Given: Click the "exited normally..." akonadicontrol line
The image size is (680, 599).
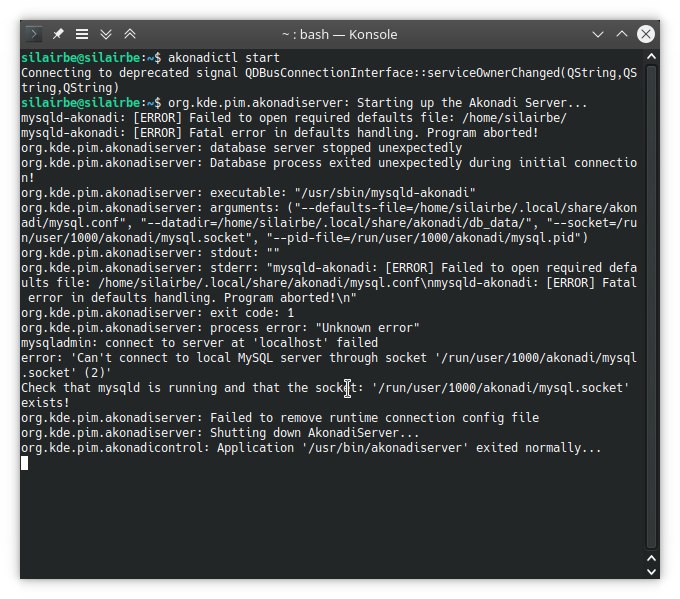Looking at the screenshot, I should 311,448.
